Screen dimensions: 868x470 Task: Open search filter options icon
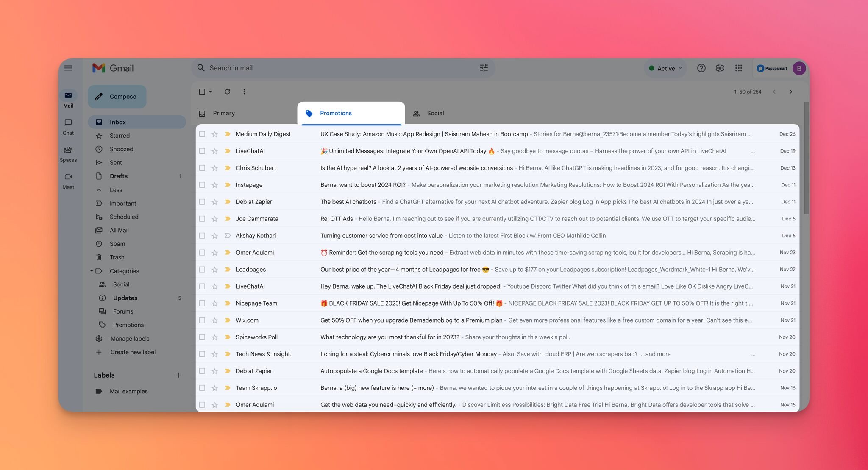click(x=484, y=68)
